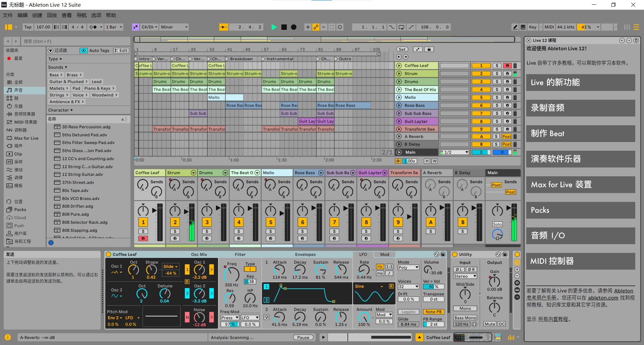Enable the Utility Mono button
Image resolution: width=644 pixels, height=345 pixels.
tap(465, 308)
